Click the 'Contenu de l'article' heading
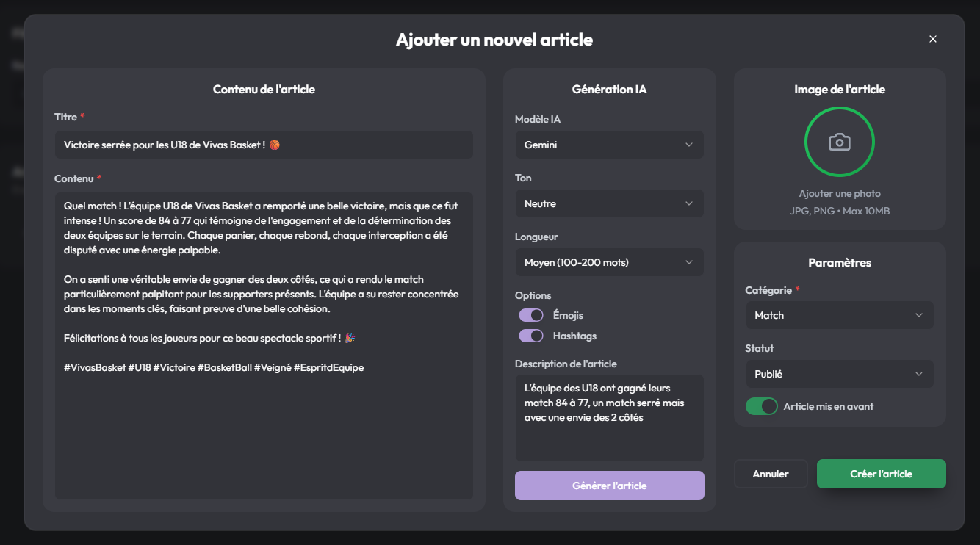This screenshot has height=545, width=980. 264,90
